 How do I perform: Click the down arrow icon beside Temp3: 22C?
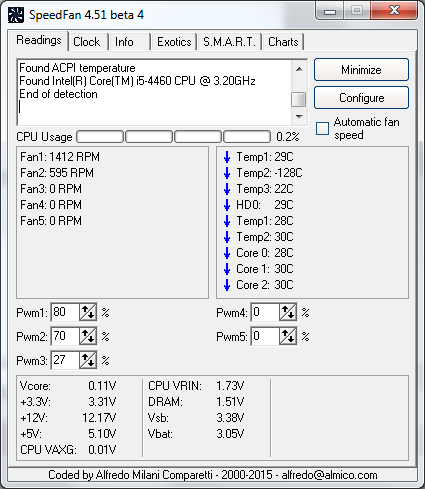coord(227,189)
